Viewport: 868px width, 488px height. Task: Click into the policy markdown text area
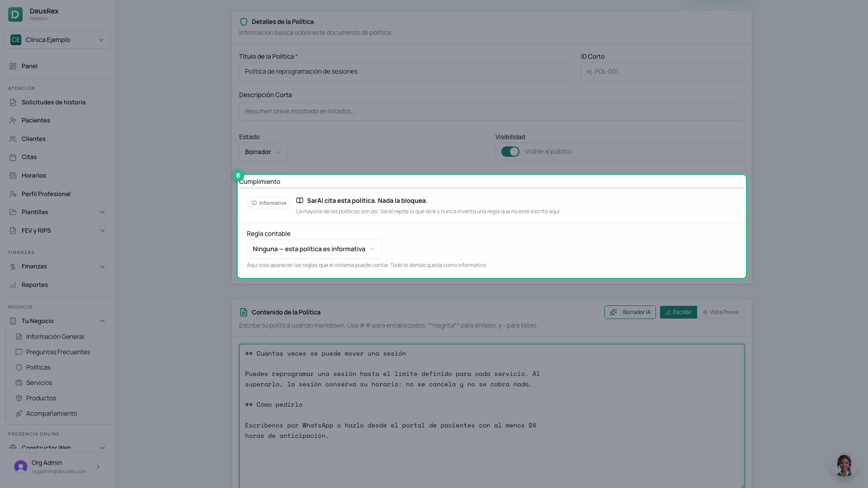(x=491, y=416)
